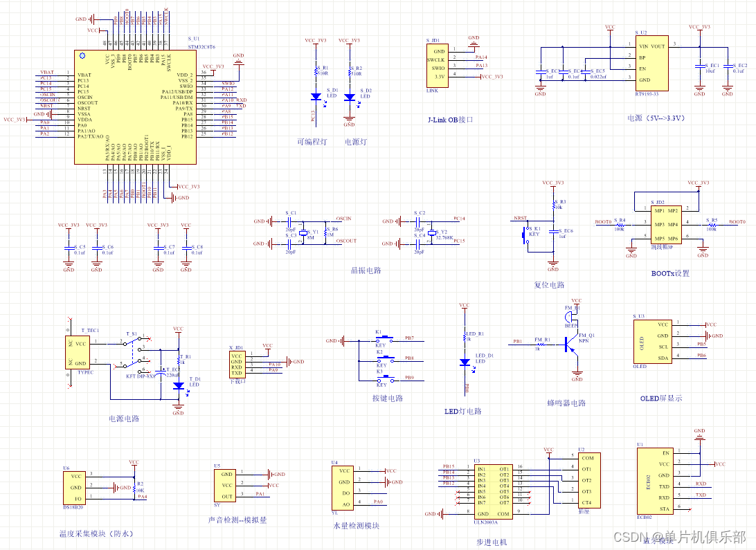756x550 pixels.
Task: Click the '电源（5V-->3.3V）' caption
Action: (656, 118)
